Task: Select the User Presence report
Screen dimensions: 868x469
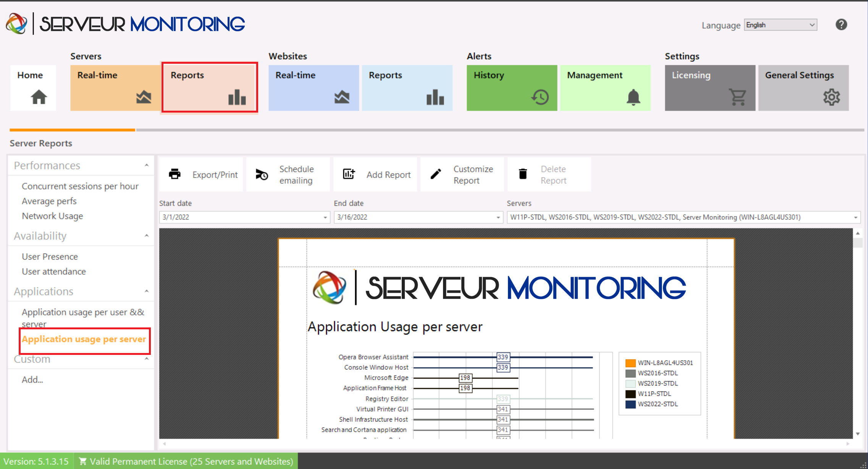Action: point(50,257)
